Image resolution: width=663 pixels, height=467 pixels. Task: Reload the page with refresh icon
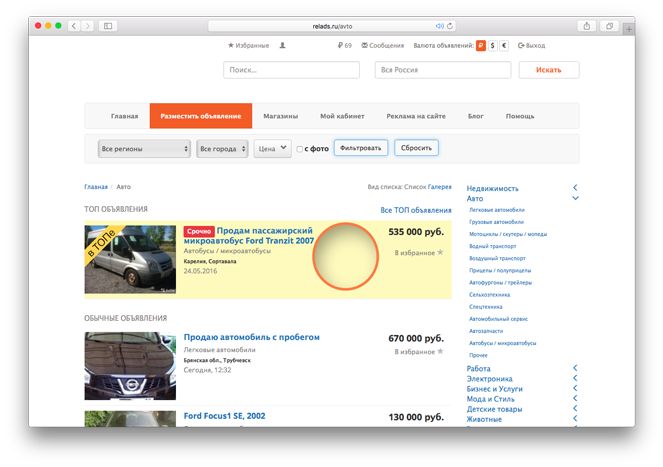pos(450,26)
